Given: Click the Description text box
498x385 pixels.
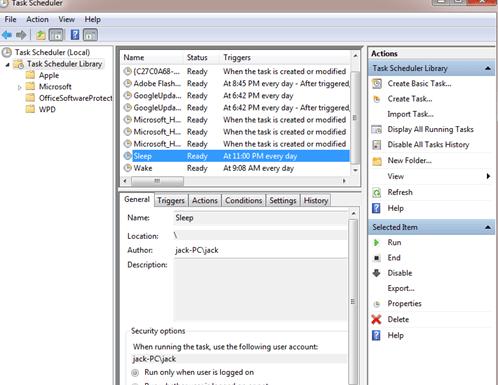Looking at the screenshot, I should tap(260, 290).
